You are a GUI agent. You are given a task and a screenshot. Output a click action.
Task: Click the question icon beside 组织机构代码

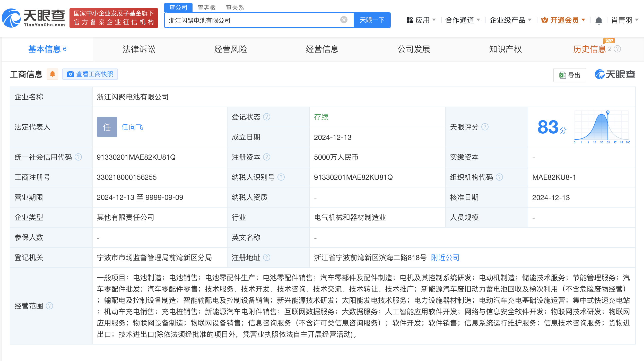(x=499, y=177)
